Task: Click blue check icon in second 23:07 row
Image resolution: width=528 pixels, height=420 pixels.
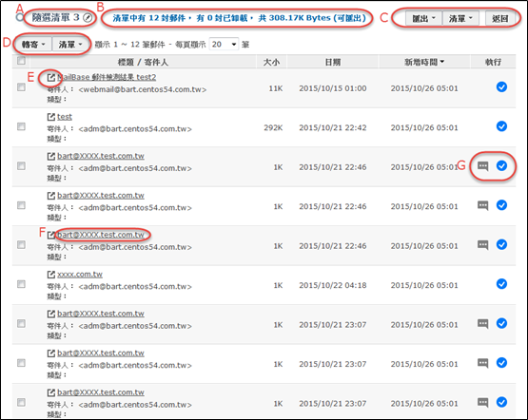Action: 501,363
